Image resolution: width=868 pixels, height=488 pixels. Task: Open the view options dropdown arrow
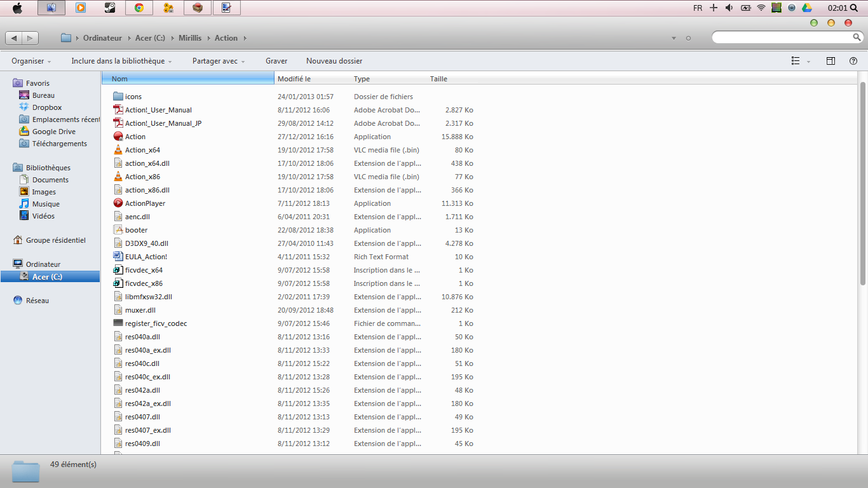click(808, 62)
